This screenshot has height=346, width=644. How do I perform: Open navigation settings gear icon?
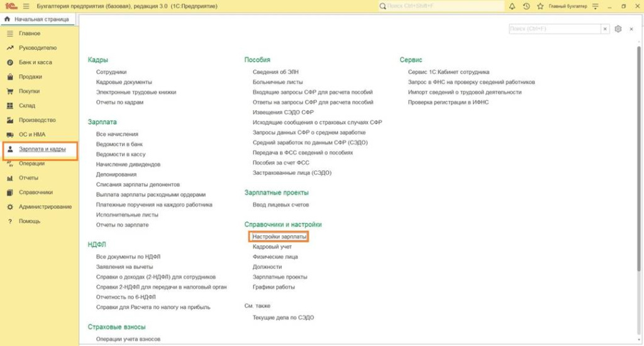[618, 29]
